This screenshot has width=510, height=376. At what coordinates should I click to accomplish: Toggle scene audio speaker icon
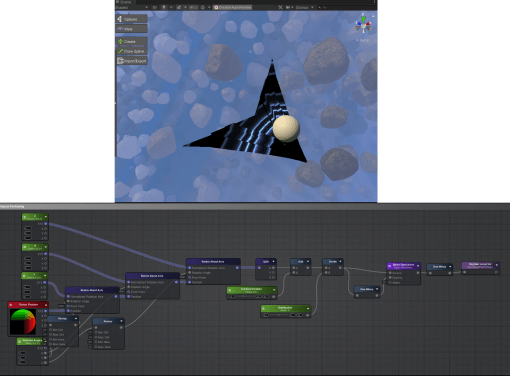click(171, 7)
